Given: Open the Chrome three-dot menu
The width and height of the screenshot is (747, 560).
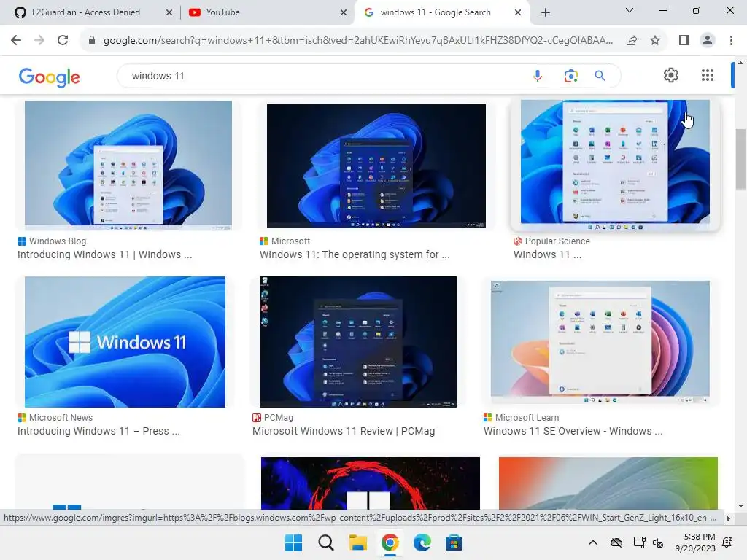Looking at the screenshot, I should pos(731,41).
